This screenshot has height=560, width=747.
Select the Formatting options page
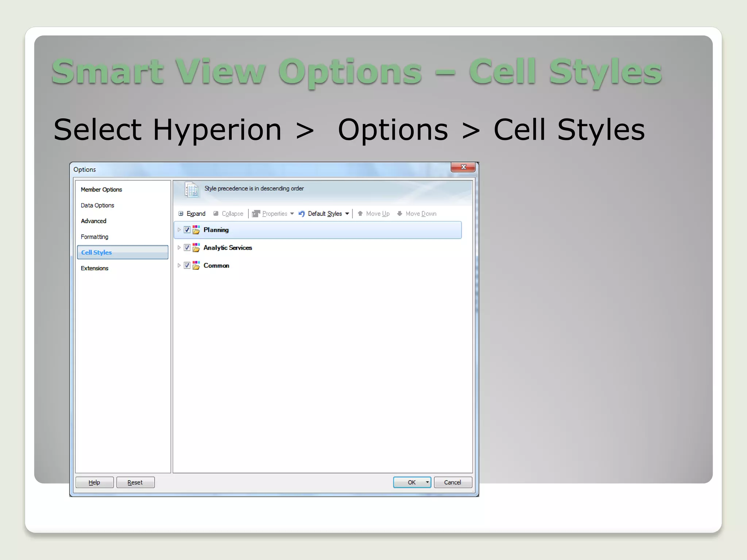point(94,237)
